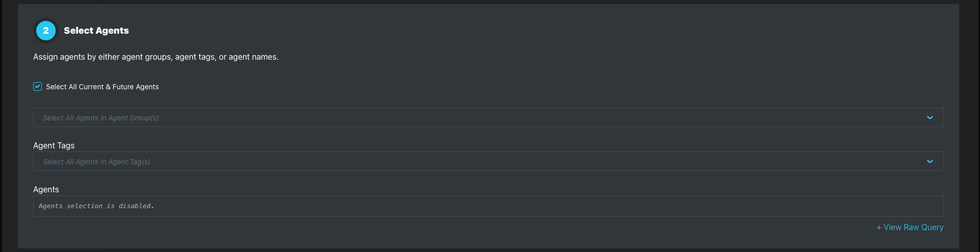Viewport: 980px width, 252px height.
Task: Open the Select All Agents In Agent Group(s) combo box
Action: click(488, 117)
